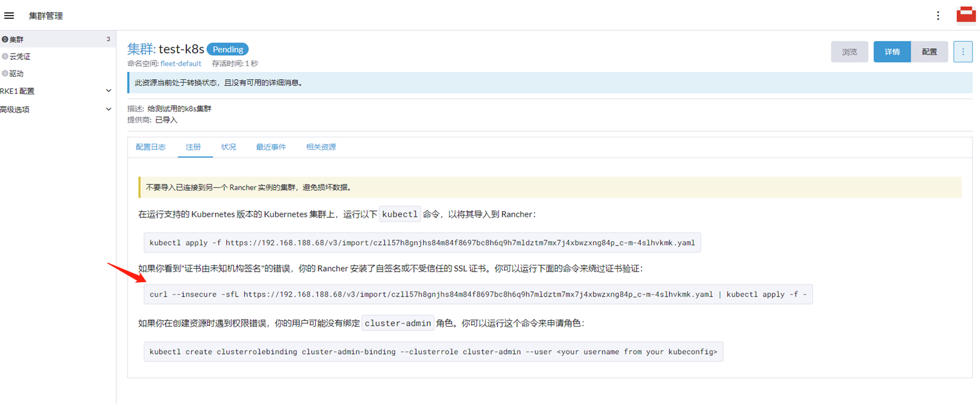Viewport: 980px width, 404px height.
Task: Open the red user avatar menu
Action: [x=966, y=16]
